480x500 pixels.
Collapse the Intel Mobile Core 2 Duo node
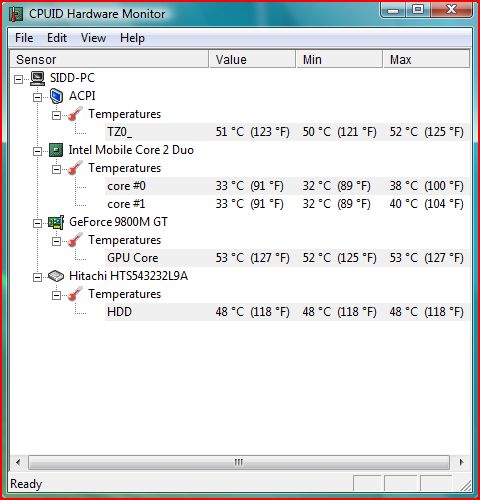tap(37, 151)
